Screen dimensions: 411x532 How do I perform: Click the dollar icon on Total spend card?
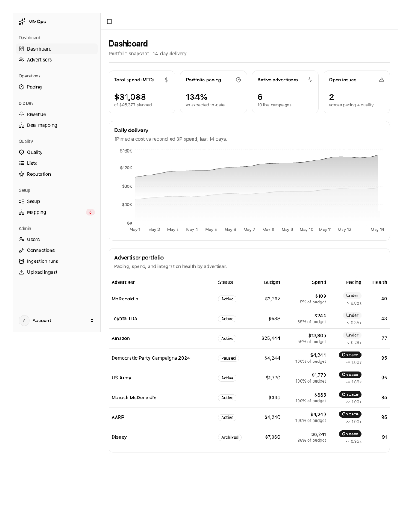pos(167,80)
